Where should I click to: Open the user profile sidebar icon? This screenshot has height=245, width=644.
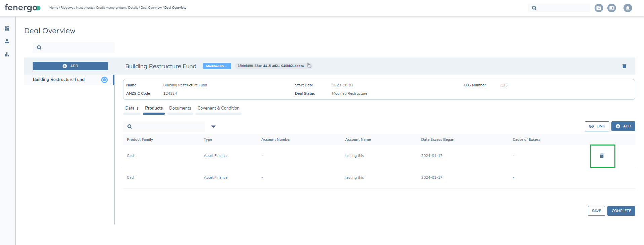[x=7, y=41]
